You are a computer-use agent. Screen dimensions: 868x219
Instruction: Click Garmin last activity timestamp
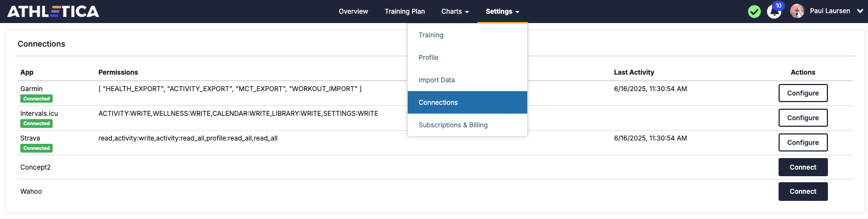coord(650,89)
